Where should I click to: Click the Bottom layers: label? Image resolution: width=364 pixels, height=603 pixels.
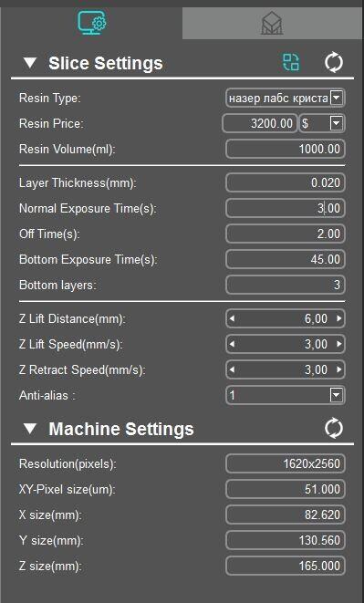pos(57,286)
